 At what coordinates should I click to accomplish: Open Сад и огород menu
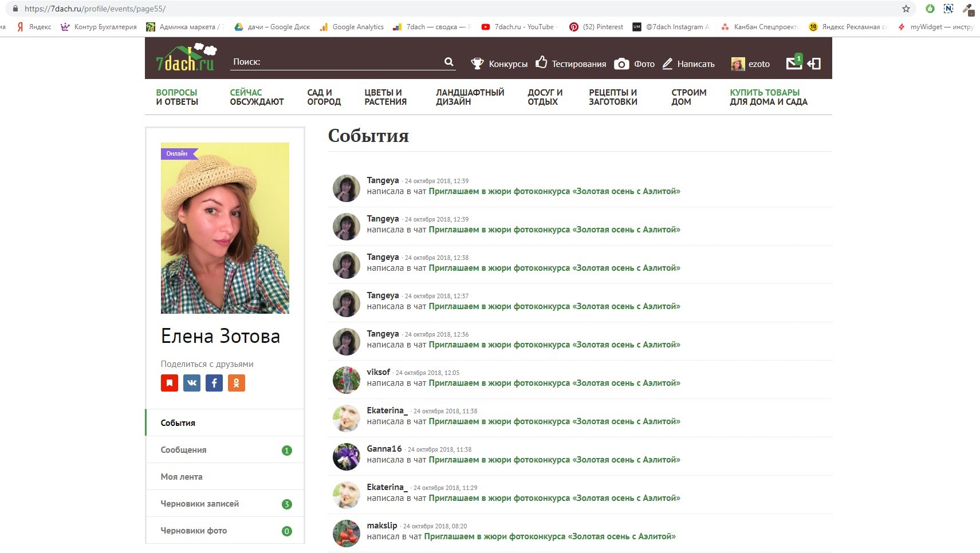click(324, 97)
